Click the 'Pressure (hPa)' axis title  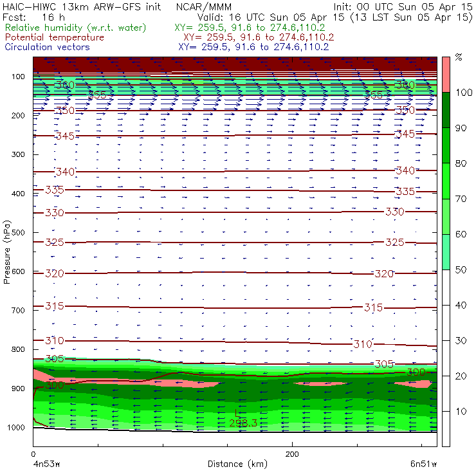click(x=7, y=252)
